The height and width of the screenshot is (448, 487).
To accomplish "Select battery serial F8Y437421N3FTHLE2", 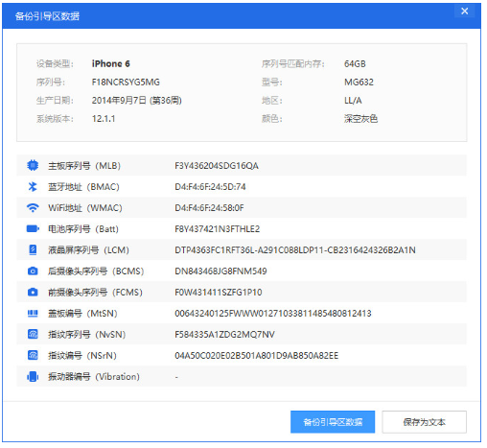I will pos(217,229).
